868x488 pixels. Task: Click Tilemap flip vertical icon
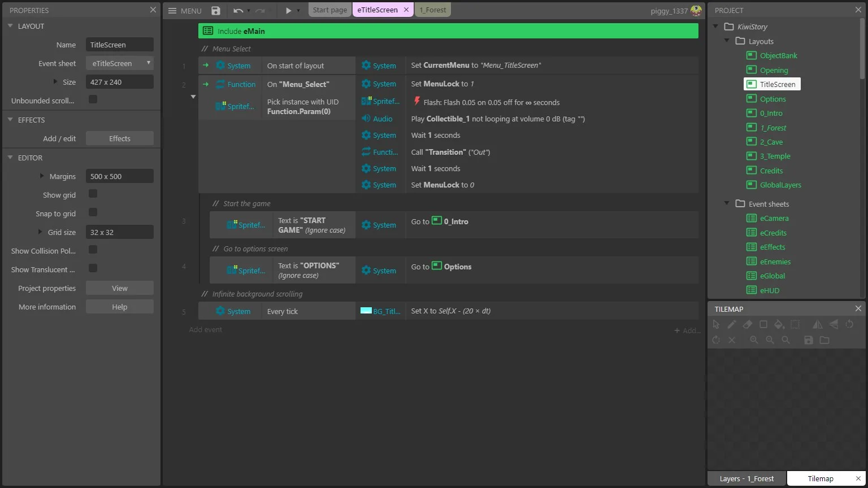pos(834,324)
